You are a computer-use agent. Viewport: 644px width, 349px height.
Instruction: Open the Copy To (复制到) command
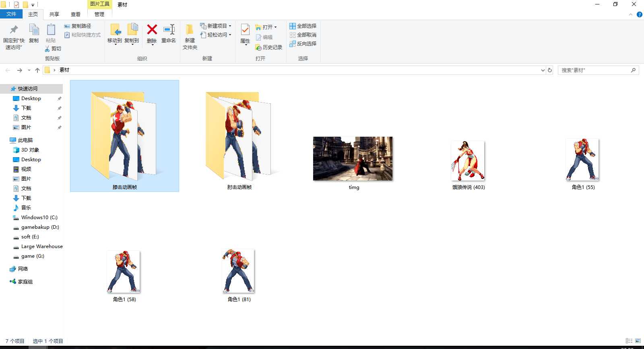tap(132, 35)
